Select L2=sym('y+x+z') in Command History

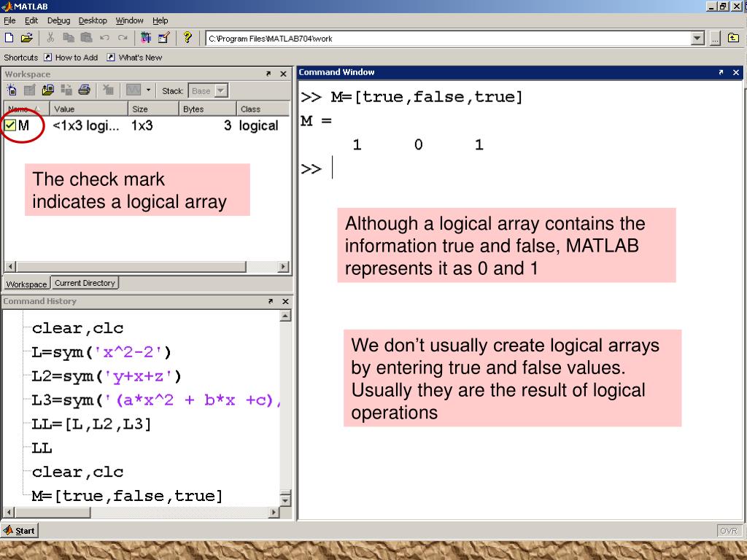click(107, 377)
